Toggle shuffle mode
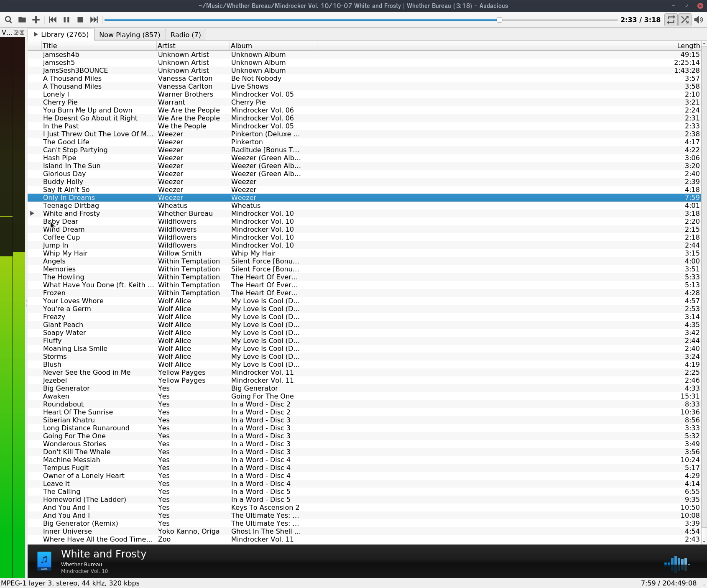 tap(685, 20)
